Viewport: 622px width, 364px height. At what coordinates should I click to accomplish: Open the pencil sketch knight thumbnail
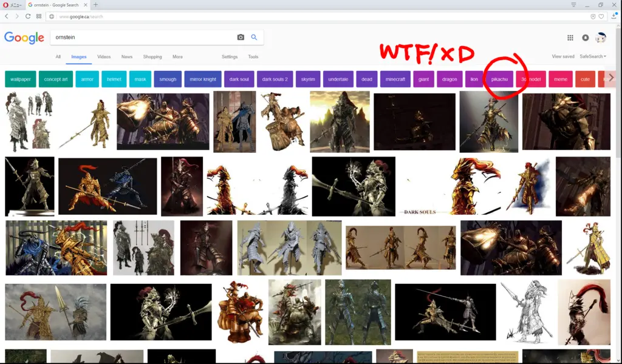[x=527, y=312]
